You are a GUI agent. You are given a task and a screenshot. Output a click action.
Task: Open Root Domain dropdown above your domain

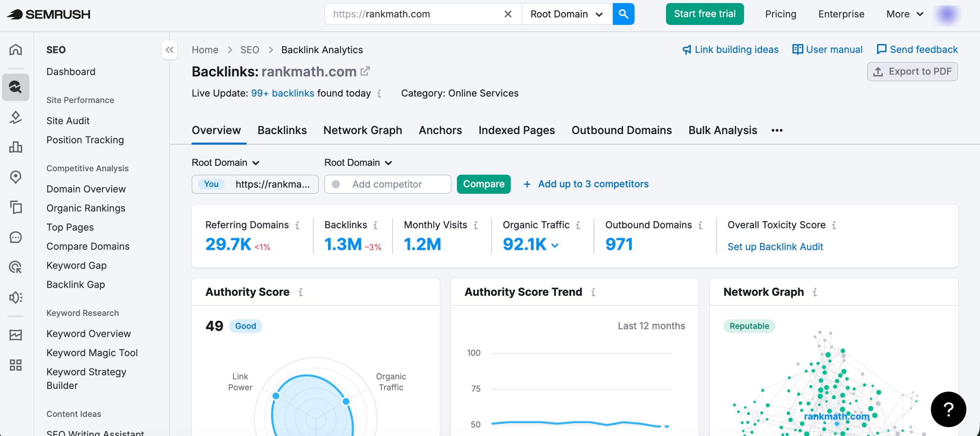point(225,163)
